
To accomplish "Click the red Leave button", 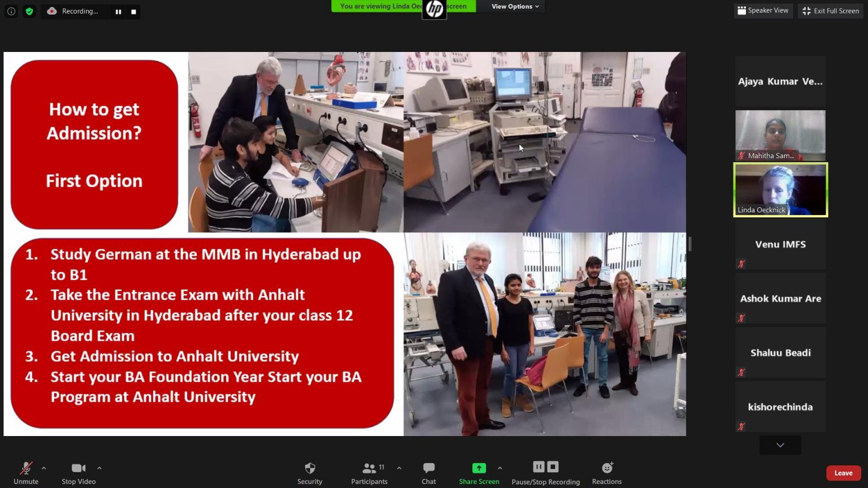I will (x=843, y=473).
